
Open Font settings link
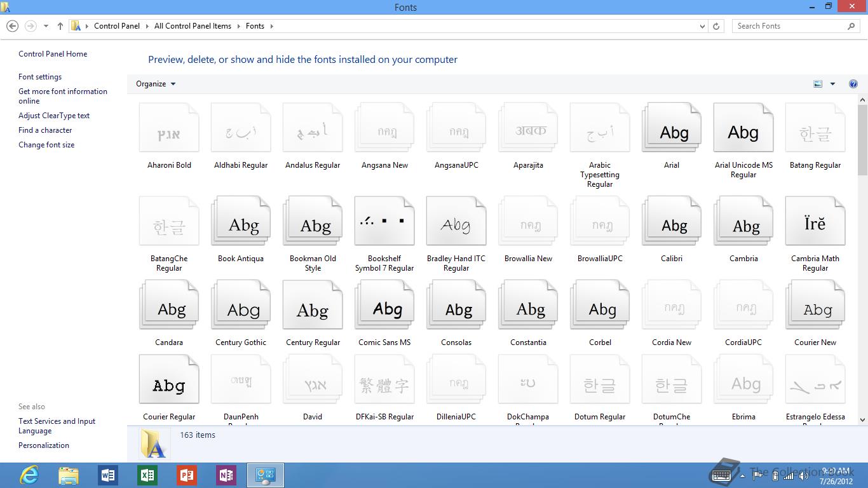40,77
